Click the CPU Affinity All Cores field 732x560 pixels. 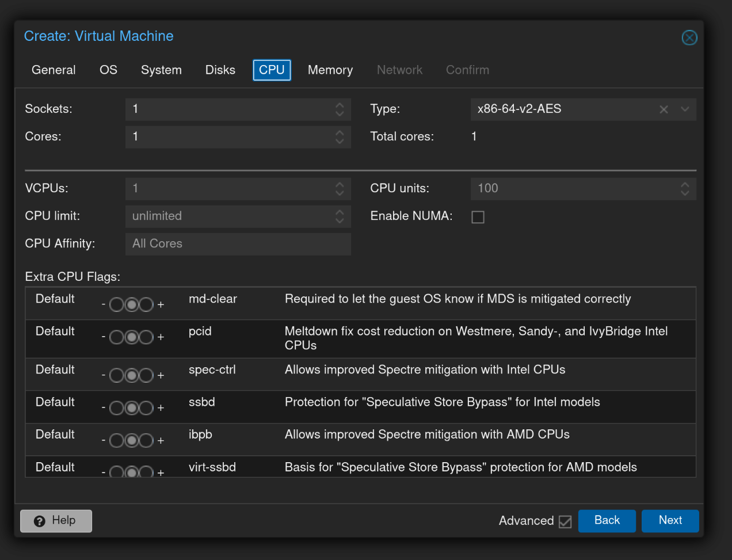pyautogui.click(x=238, y=244)
